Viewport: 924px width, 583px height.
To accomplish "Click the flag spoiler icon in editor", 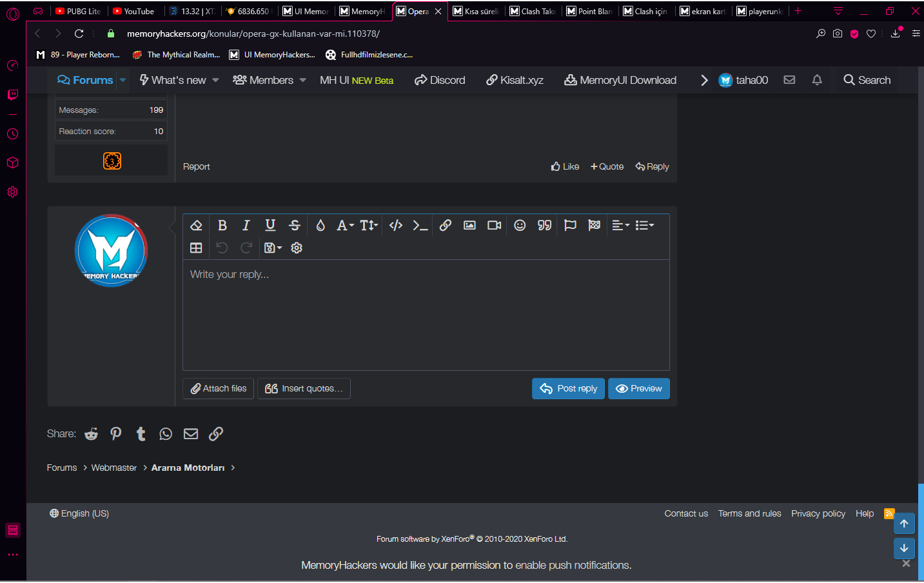I will pyautogui.click(x=570, y=226).
